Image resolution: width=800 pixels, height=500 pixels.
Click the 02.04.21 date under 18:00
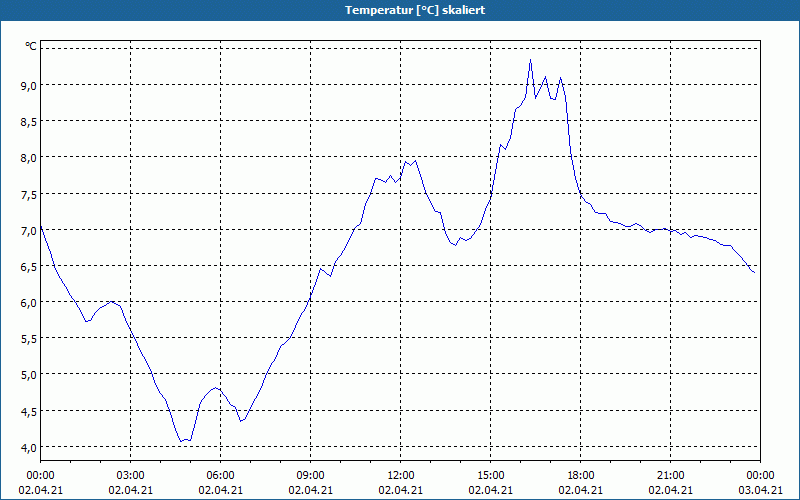click(581, 490)
